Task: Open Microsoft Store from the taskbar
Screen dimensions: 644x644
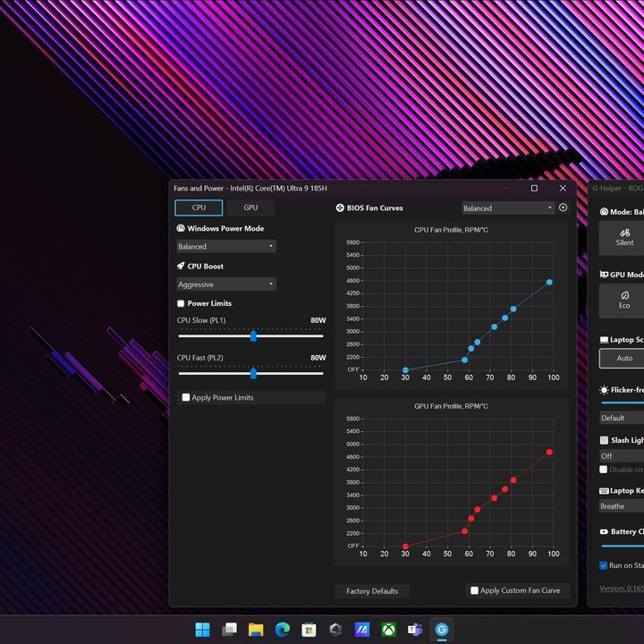Action: tap(309, 629)
